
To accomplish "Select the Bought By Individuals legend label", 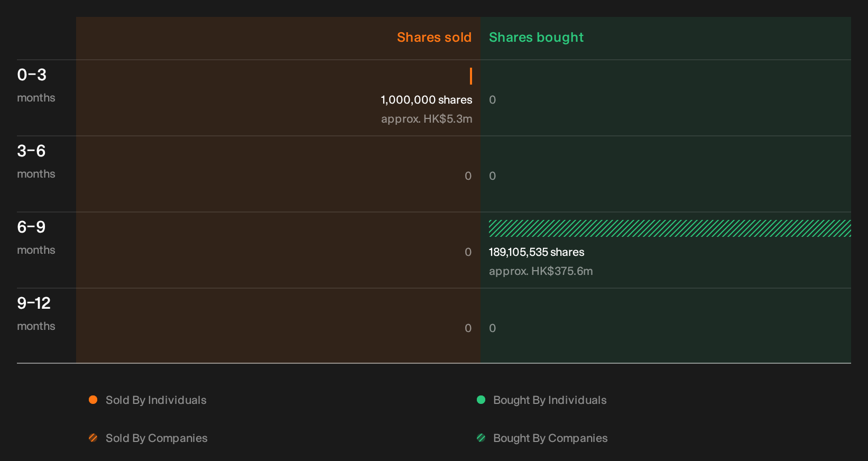I will point(550,400).
